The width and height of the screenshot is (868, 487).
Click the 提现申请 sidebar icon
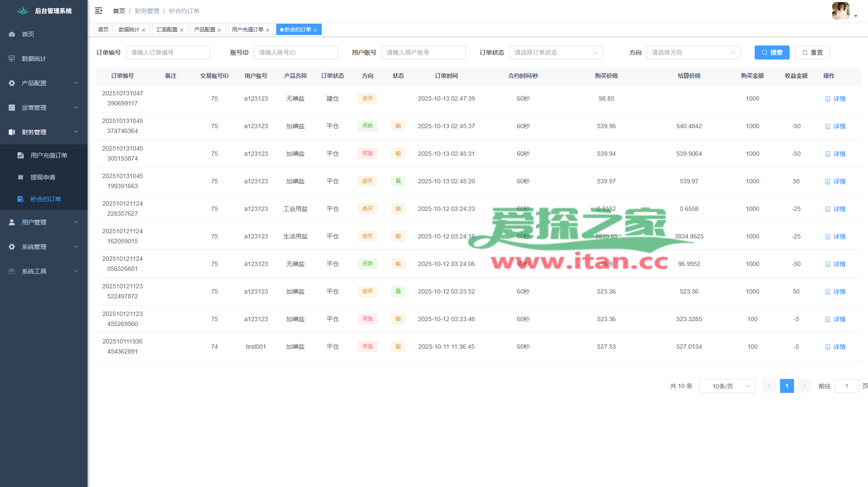coord(21,177)
